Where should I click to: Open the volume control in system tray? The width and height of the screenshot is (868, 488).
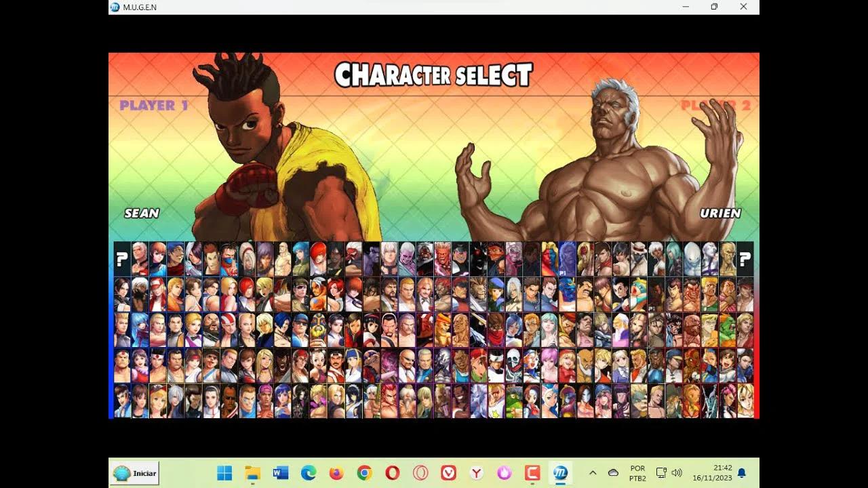(676, 473)
